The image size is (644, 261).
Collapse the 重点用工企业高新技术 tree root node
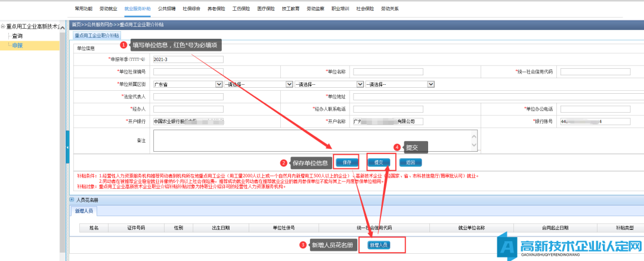point(2,26)
